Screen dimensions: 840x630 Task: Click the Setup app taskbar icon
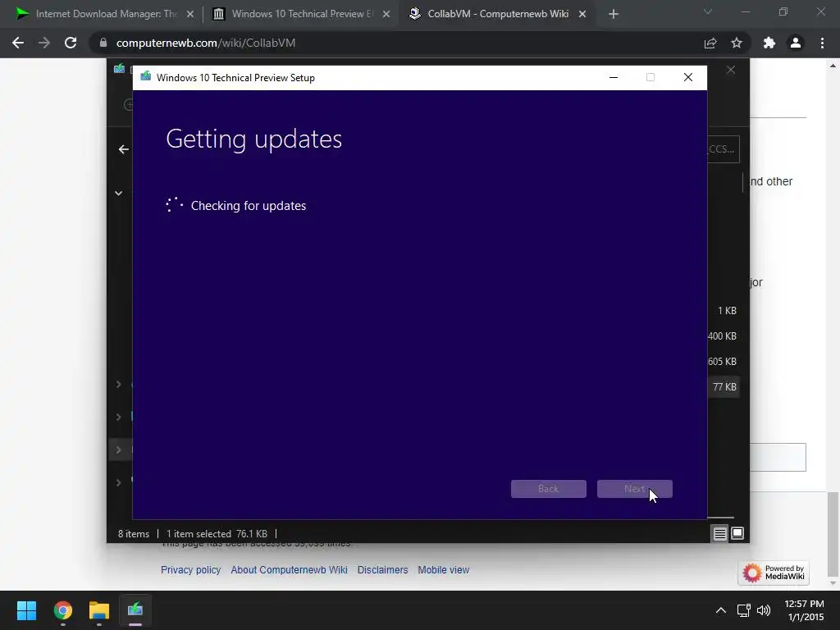tap(135, 610)
